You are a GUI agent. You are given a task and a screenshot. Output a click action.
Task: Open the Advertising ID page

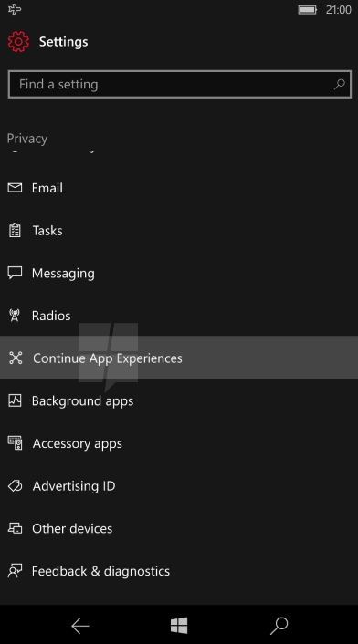tap(179, 486)
